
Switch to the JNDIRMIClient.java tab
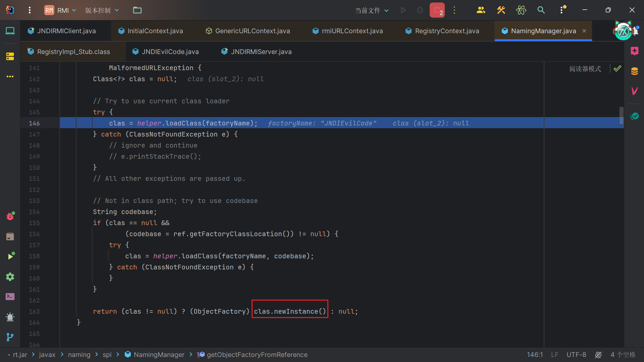[66, 31]
